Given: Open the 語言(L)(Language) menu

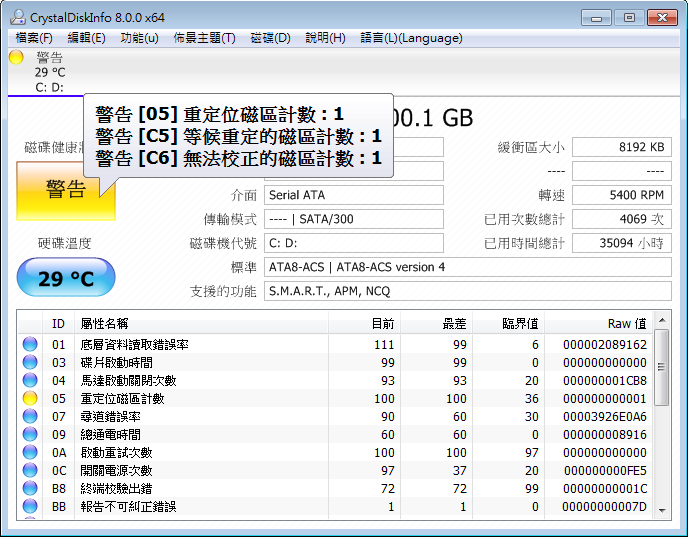Looking at the screenshot, I should [411, 38].
